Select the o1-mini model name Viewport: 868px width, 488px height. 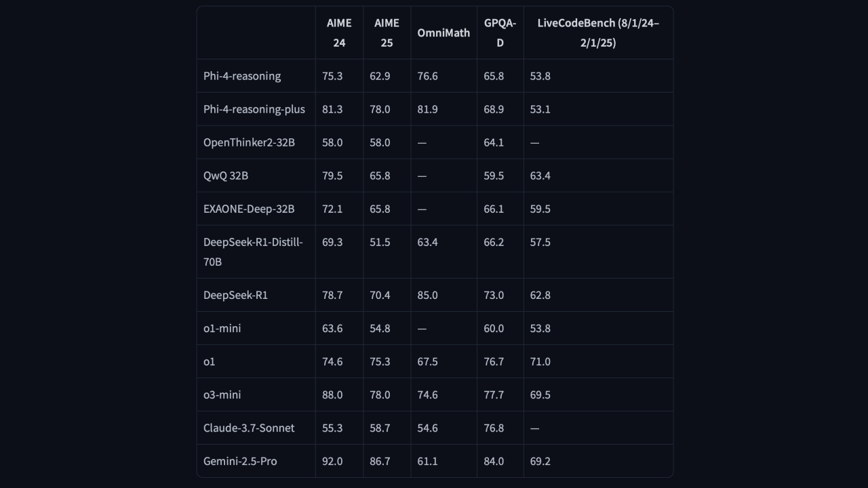tap(222, 328)
